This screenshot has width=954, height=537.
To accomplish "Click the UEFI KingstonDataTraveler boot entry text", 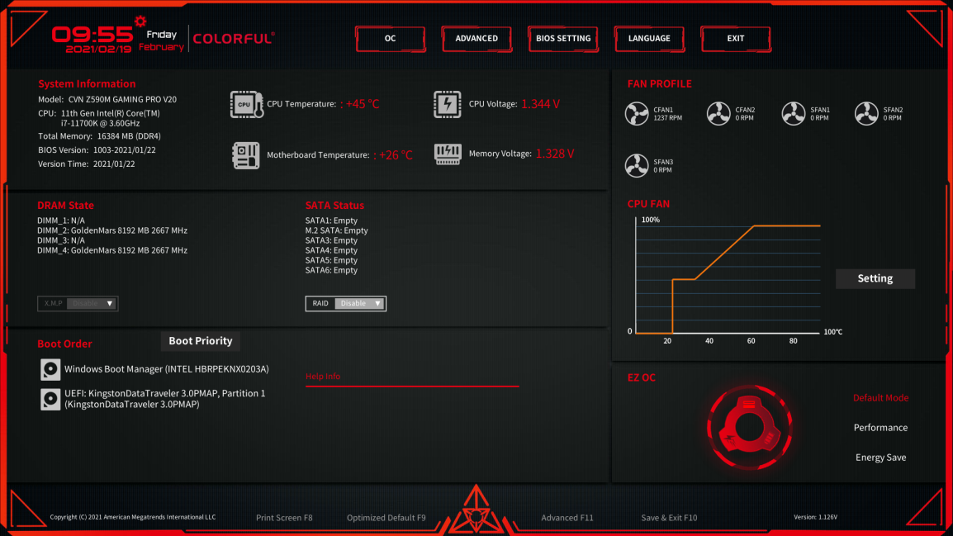I will (164, 399).
